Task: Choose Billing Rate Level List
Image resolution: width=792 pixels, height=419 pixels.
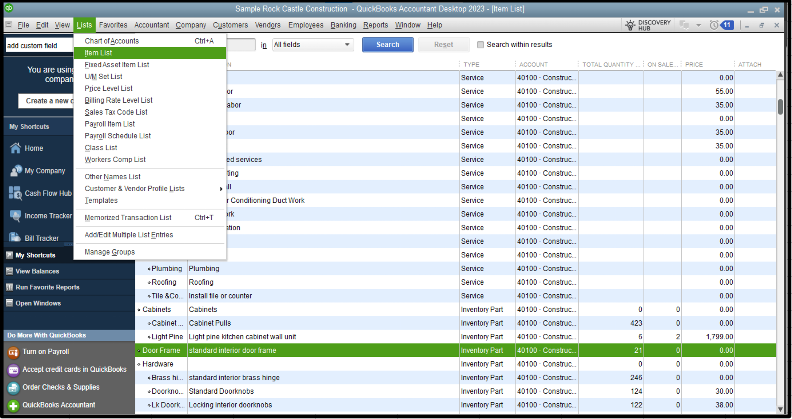Action: click(150, 100)
